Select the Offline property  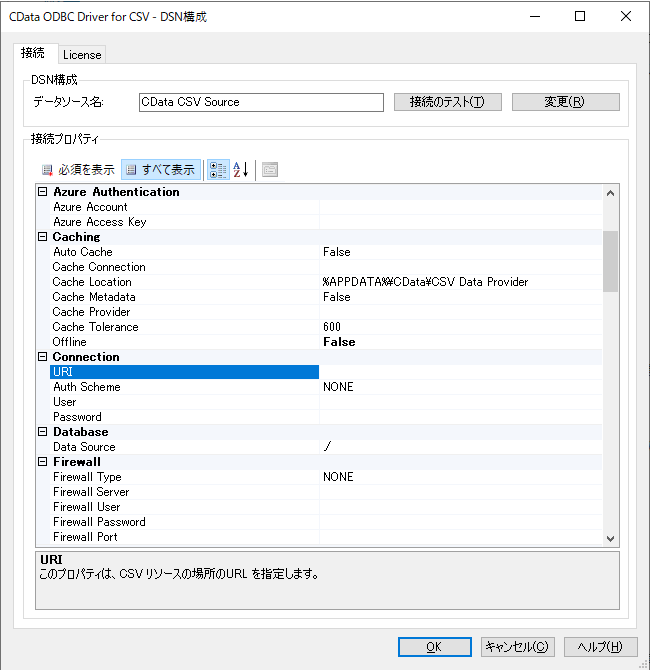184,342
